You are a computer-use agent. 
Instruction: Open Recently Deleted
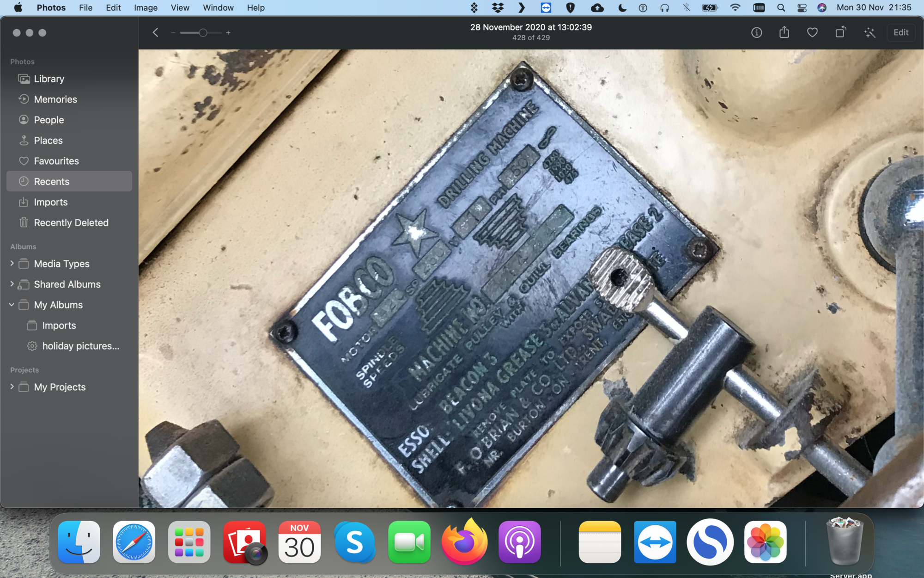coord(69,222)
